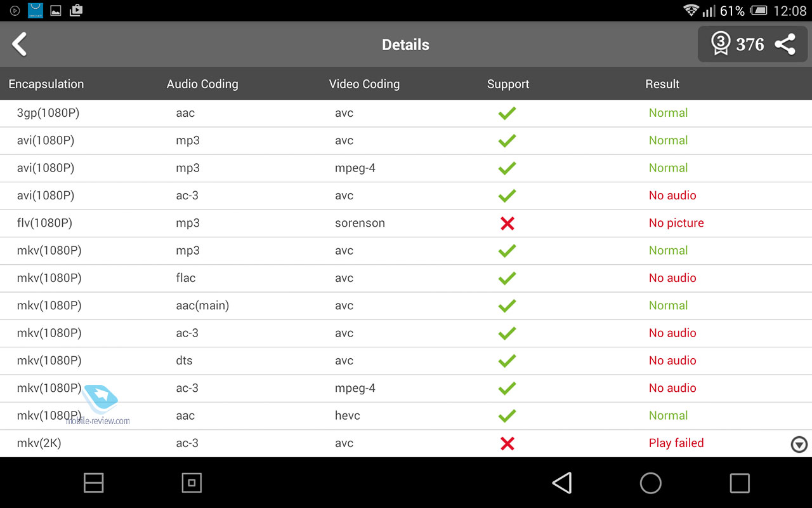Open the battery indicator in the status bar
The width and height of the screenshot is (812, 508).
click(x=759, y=11)
